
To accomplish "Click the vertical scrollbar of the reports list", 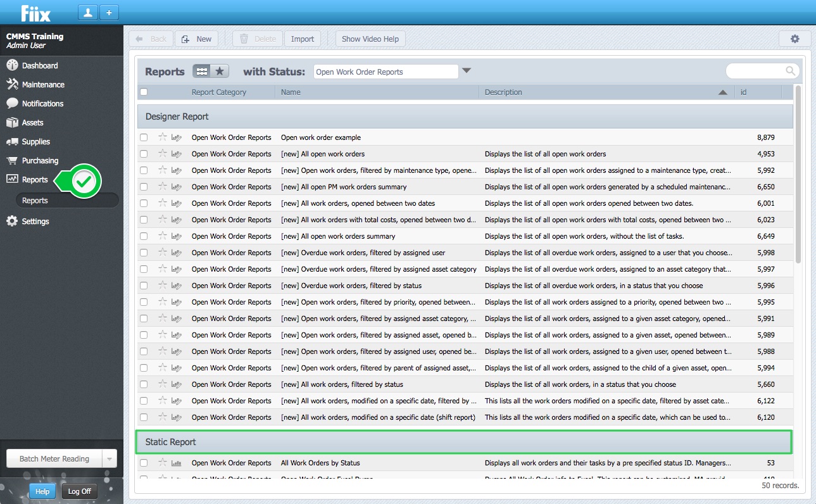I will (x=798, y=175).
